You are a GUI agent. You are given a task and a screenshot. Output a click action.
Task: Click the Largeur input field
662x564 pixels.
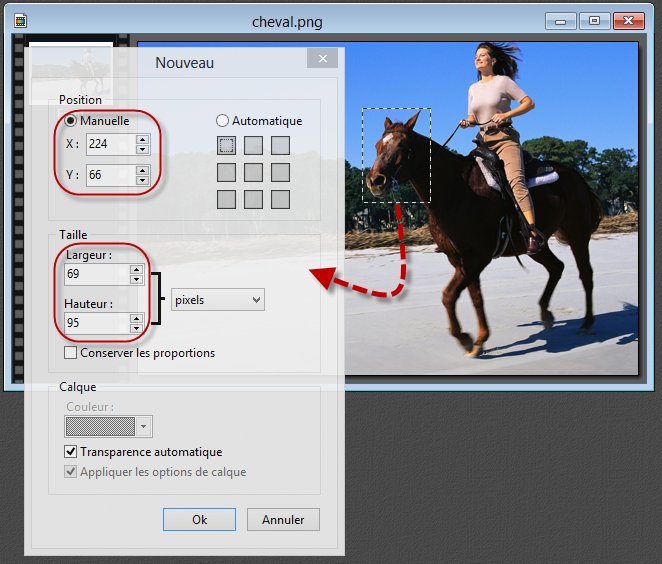97,274
